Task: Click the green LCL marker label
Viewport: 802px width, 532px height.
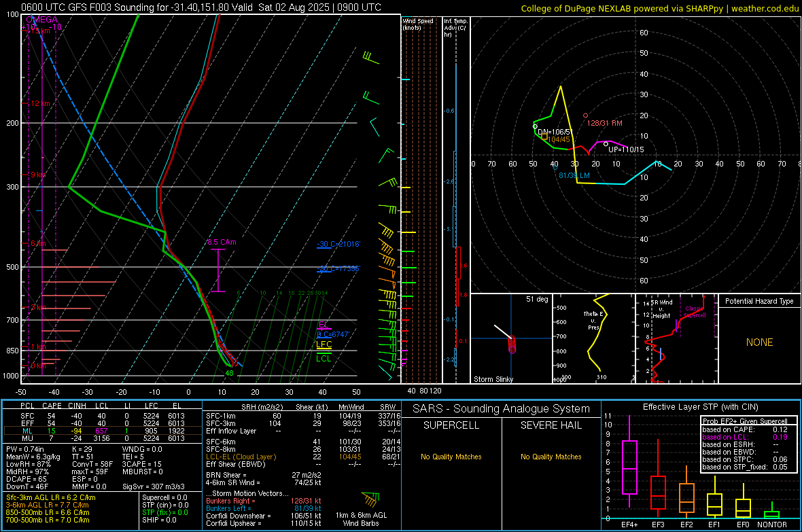Action: (324, 359)
